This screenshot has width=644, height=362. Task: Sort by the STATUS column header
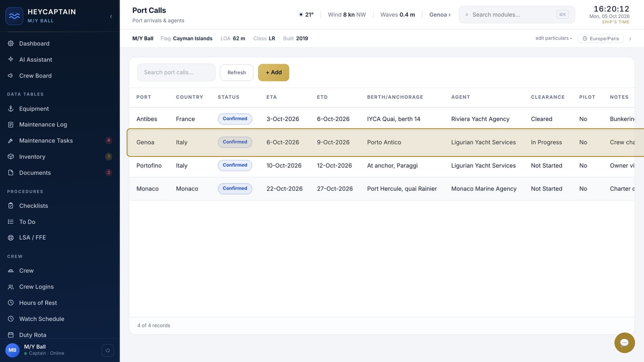tap(229, 97)
